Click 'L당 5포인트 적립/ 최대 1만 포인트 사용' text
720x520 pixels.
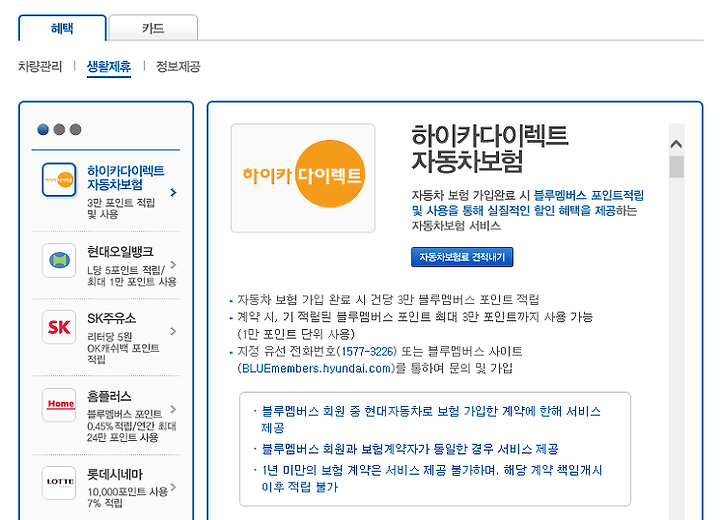tap(132, 276)
